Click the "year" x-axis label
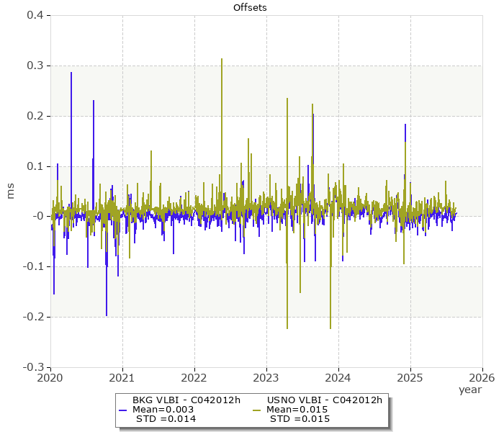 point(470,390)
